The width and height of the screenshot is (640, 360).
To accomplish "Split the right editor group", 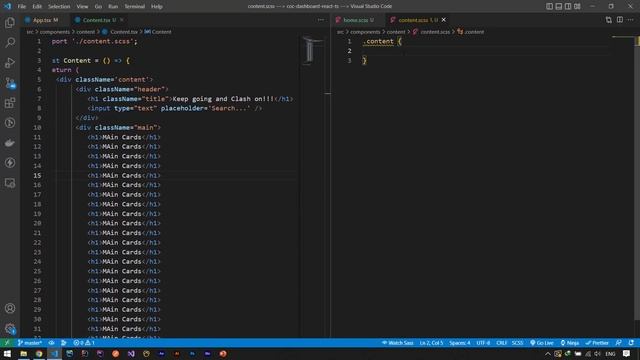I will 620,20.
